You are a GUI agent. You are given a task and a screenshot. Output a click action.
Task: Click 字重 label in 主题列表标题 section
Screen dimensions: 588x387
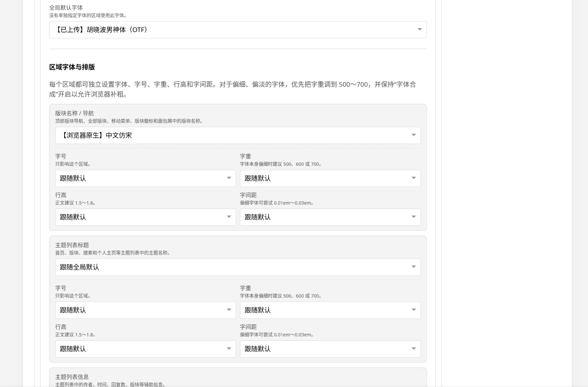click(x=246, y=288)
